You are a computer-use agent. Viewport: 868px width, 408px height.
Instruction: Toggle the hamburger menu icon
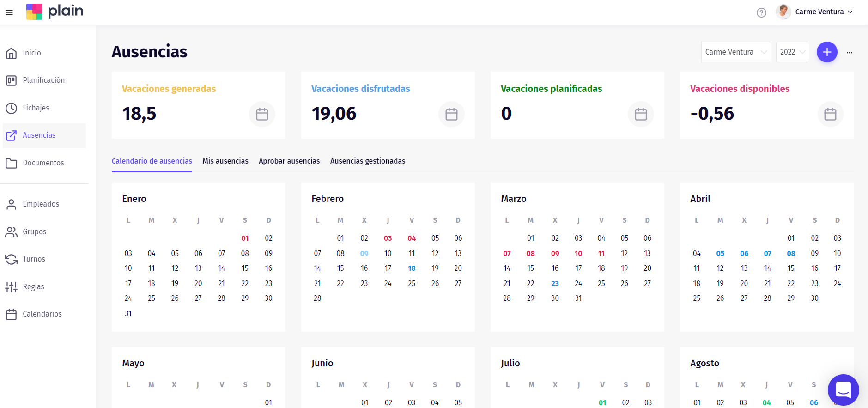coord(9,12)
